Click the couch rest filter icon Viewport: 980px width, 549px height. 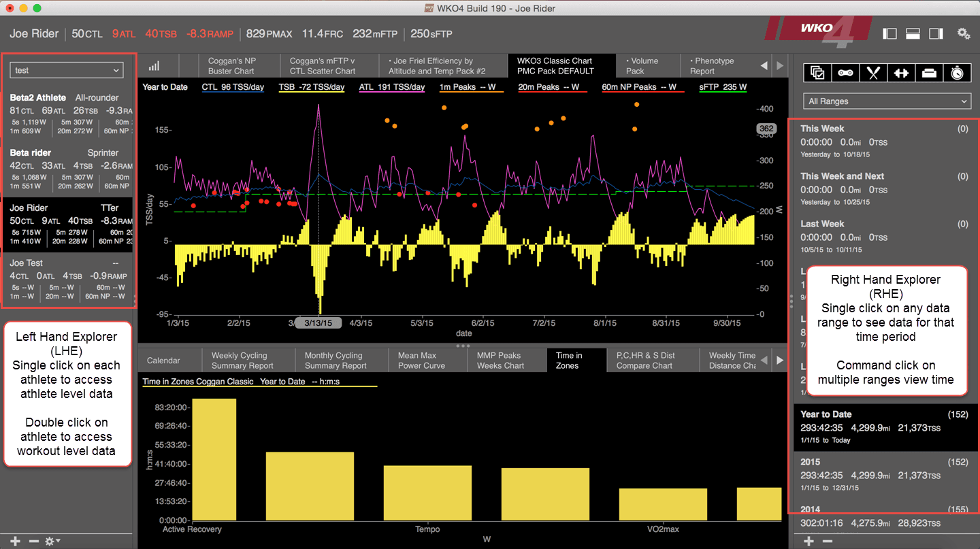pyautogui.click(x=929, y=72)
